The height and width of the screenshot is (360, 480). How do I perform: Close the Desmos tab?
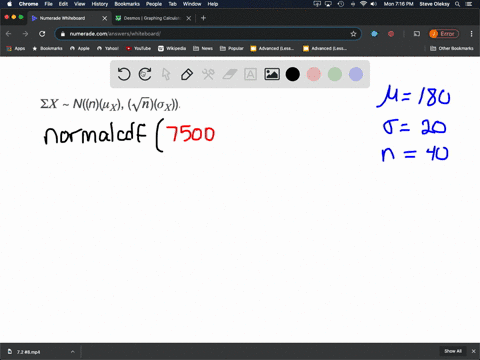coord(189,18)
